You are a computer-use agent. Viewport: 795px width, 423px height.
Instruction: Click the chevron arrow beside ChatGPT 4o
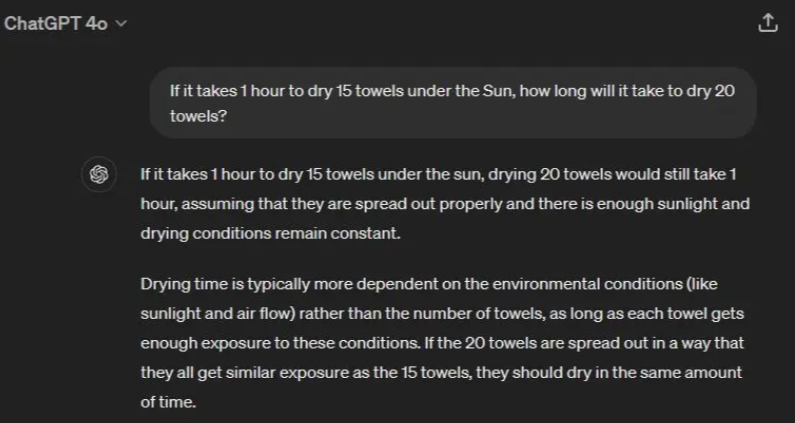[122, 24]
